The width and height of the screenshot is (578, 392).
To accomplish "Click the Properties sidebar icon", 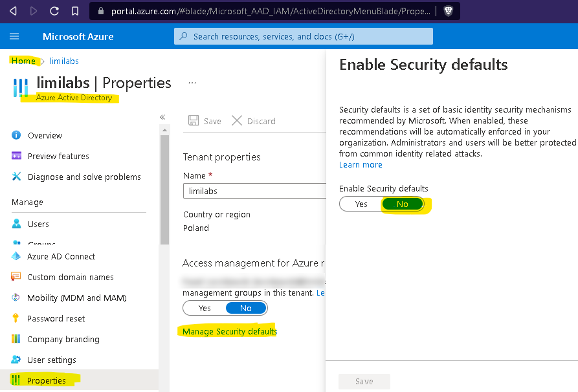I will [x=16, y=380].
